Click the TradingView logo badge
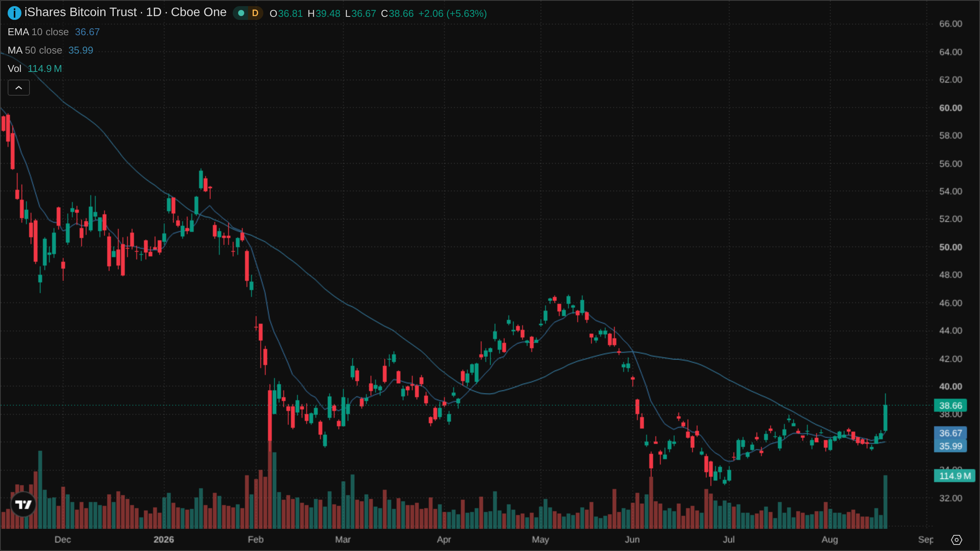This screenshot has height=551, width=980. click(x=23, y=504)
